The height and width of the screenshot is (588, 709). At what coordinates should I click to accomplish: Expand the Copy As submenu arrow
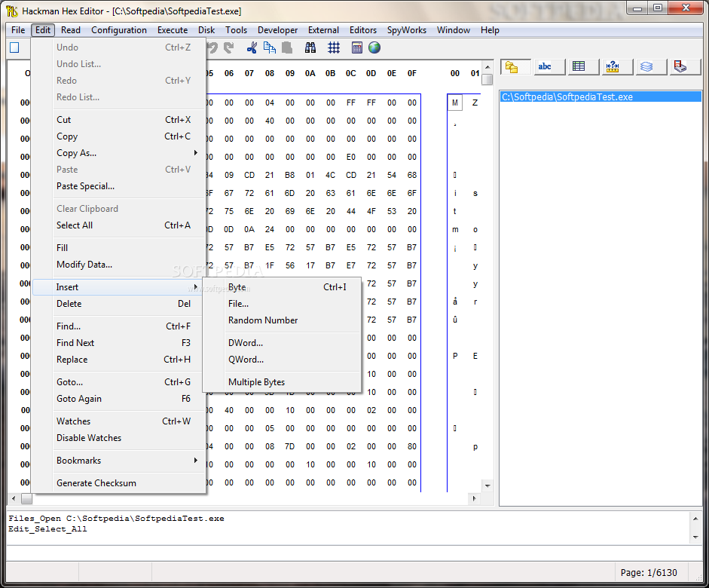coord(196,153)
